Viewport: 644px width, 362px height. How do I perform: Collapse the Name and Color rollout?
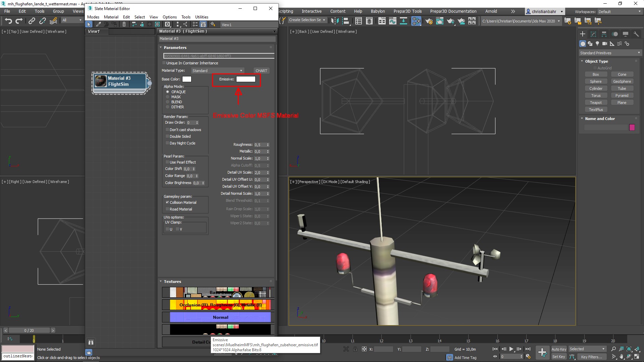click(x=600, y=119)
